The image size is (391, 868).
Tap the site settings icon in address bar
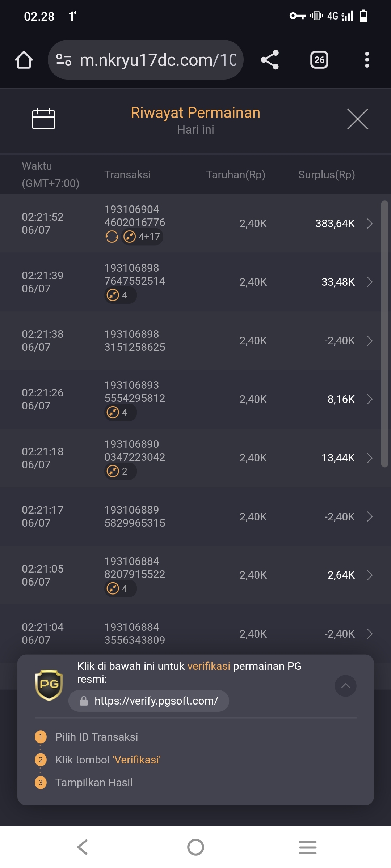[64, 60]
